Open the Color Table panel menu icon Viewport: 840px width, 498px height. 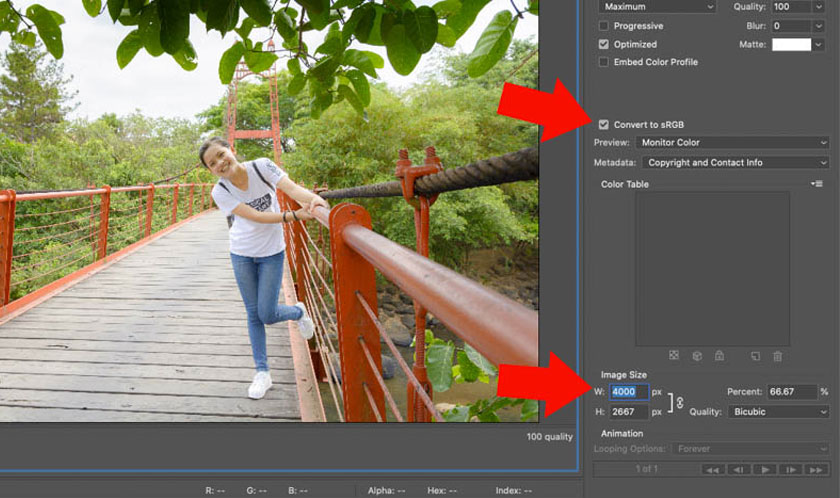[818, 184]
